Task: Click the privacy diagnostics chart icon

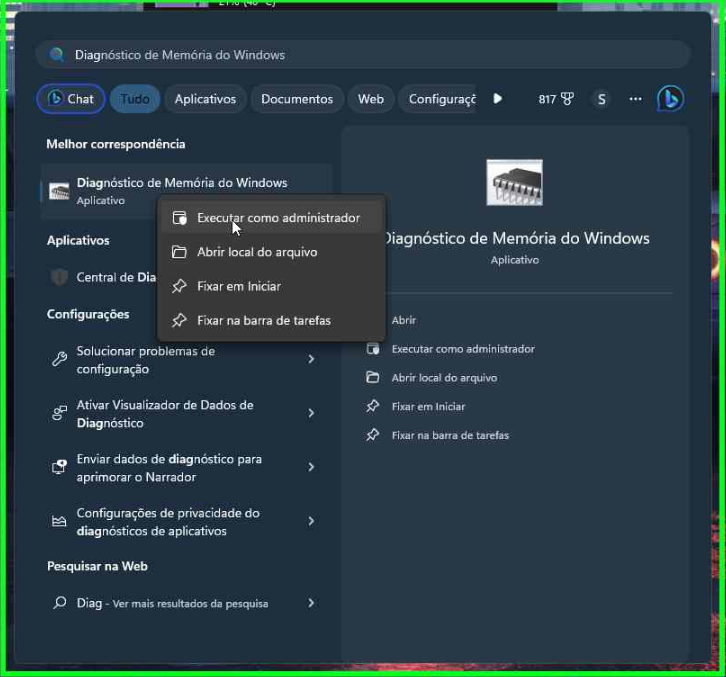Action: pos(59,521)
